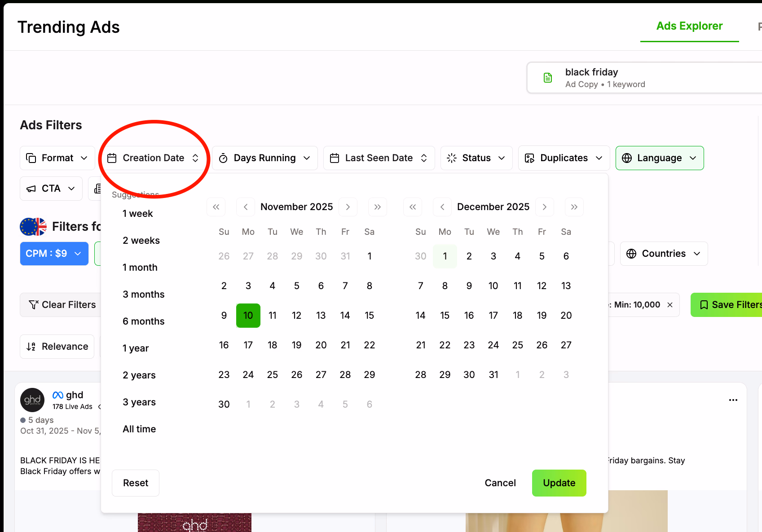Expand the Duplicates filter dropdown
Image resolution: width=762 pixels, height=532 pixels.
coord(564,158)
